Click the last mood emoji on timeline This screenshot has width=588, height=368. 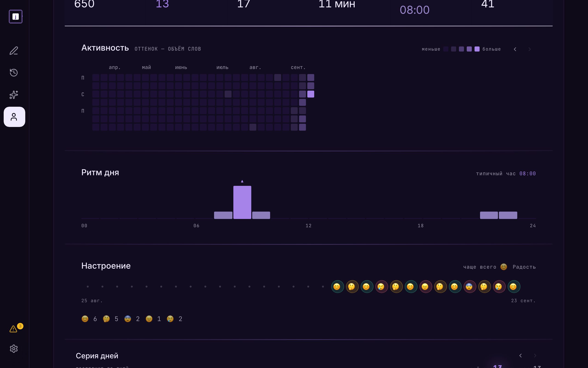tap(514, 287)
